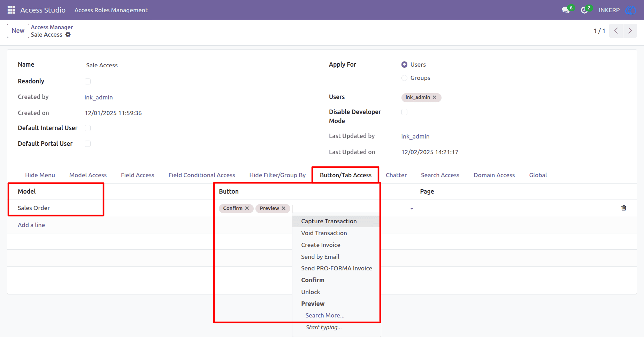Go to the next record arrow
Image resolution: width=644 pixels, height=337 pixels.
[630, 31]
